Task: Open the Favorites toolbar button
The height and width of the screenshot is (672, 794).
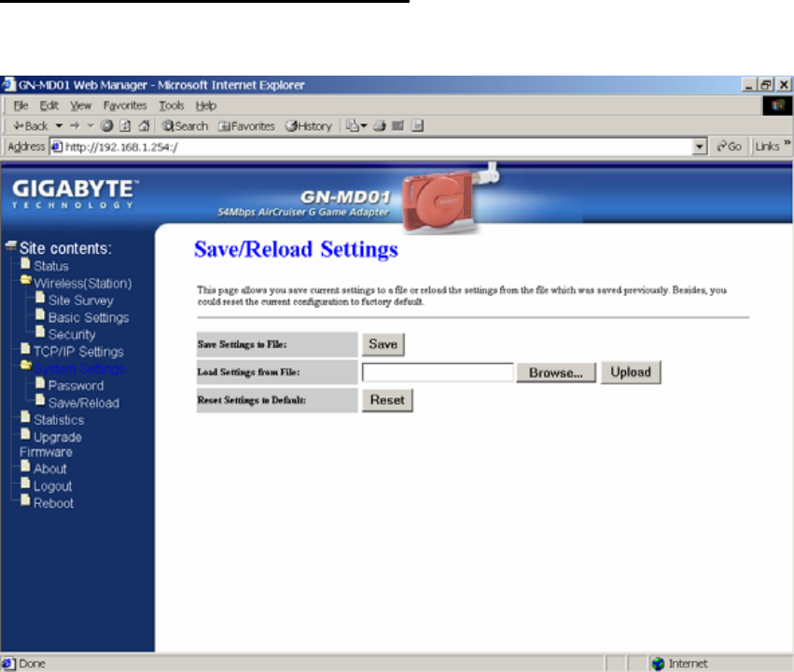Action: (246, 126)
